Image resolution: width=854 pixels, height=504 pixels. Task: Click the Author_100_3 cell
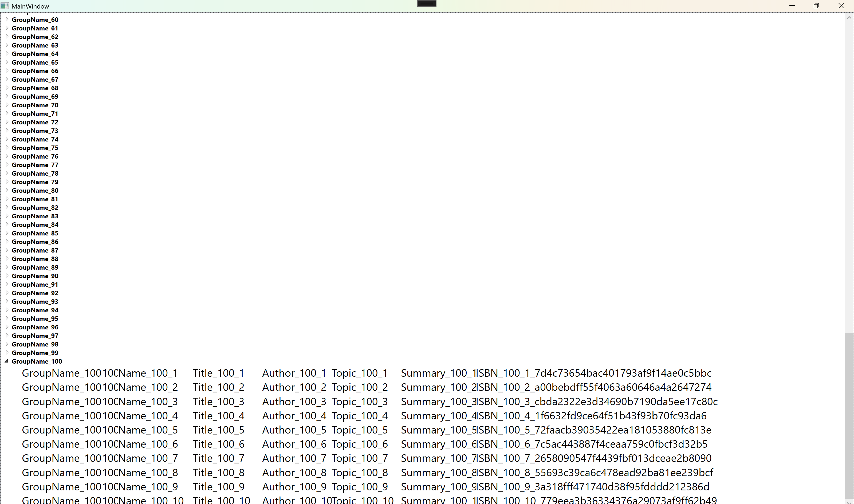(294, 402)
